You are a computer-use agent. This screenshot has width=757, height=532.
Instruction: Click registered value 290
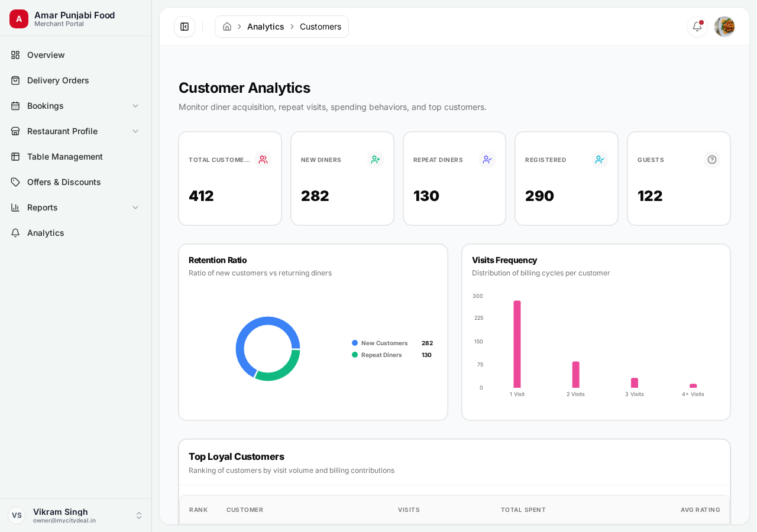pyautogui.click(x=539, y=196)
